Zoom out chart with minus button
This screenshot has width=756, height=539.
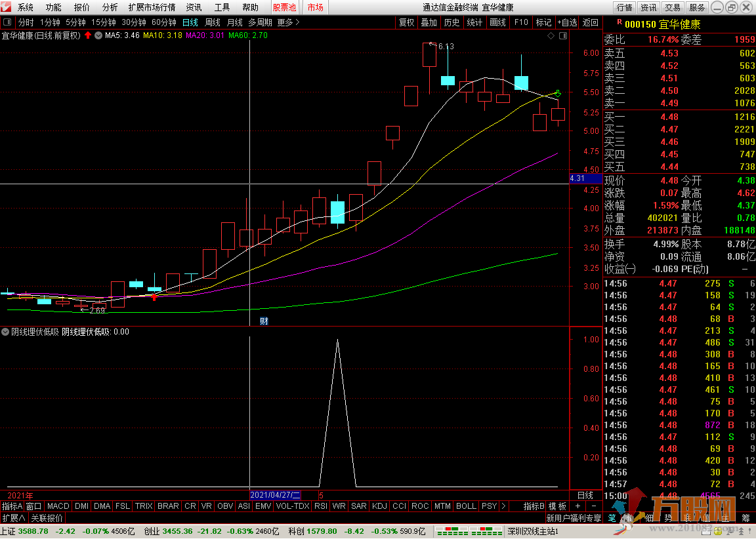pos(593,506)
